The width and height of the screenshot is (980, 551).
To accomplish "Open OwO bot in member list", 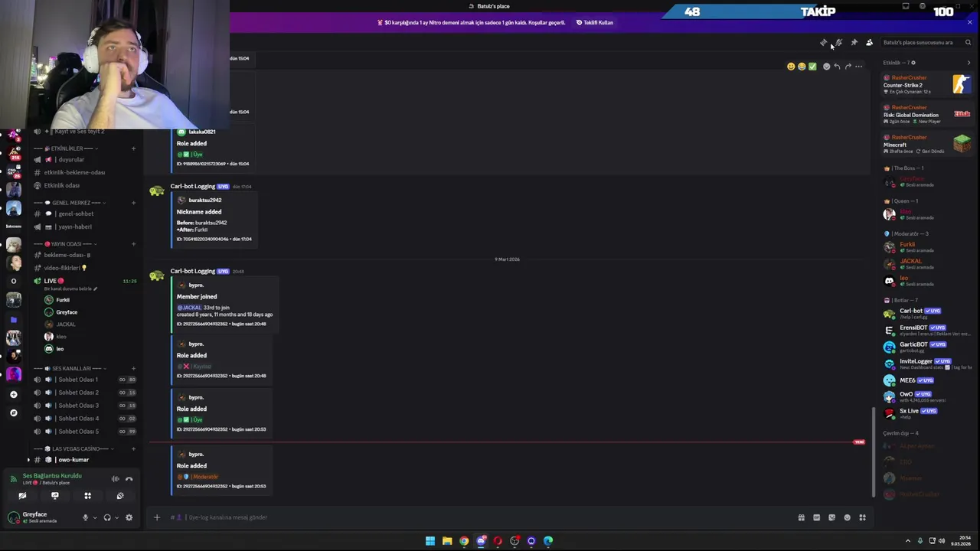I will [927, 396].
